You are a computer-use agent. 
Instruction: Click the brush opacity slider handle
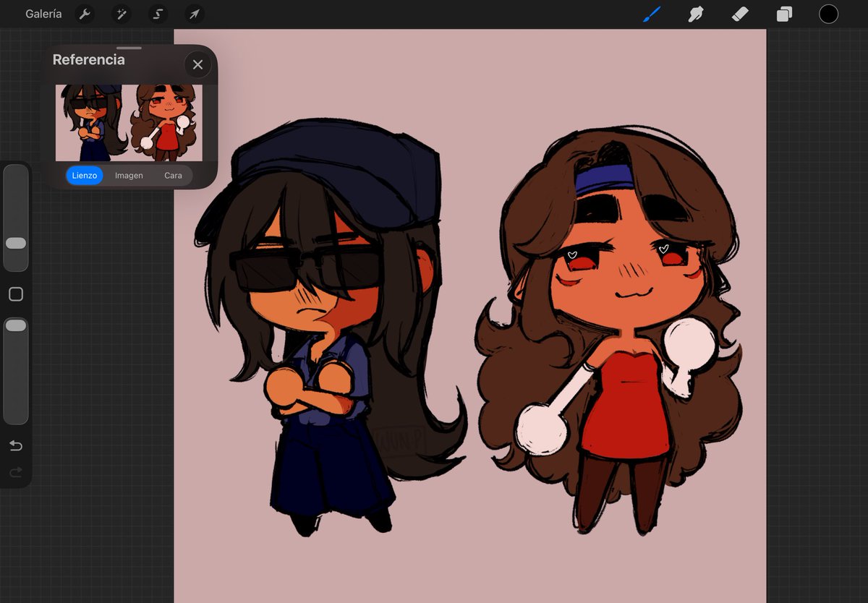tap(16, 326)
